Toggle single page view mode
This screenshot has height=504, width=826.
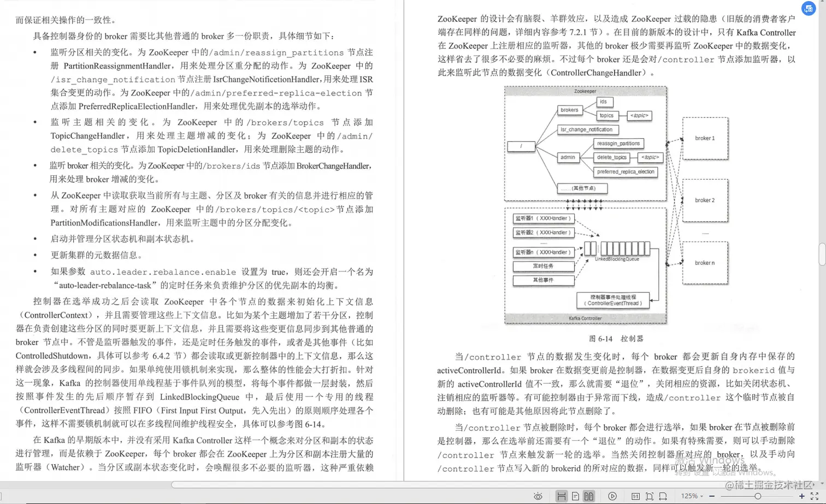click(x=575, y=497)
